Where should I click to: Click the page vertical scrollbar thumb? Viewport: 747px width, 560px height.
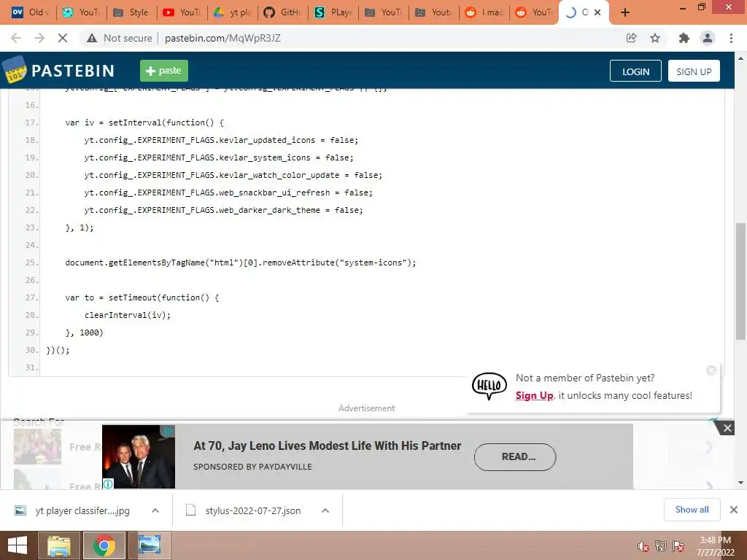point(740,281)
